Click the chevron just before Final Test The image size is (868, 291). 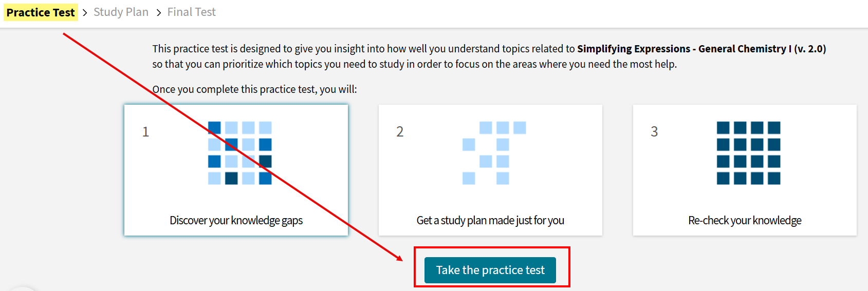click(158, 12)
